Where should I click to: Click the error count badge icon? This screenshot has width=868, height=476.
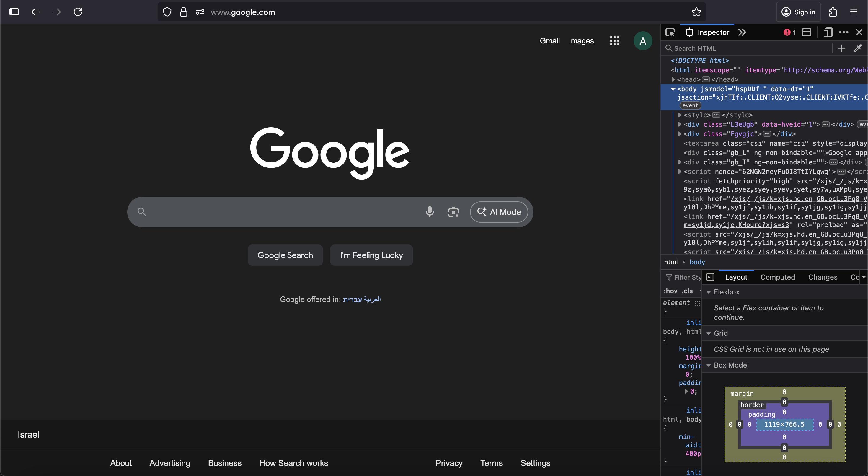[789, 32]
